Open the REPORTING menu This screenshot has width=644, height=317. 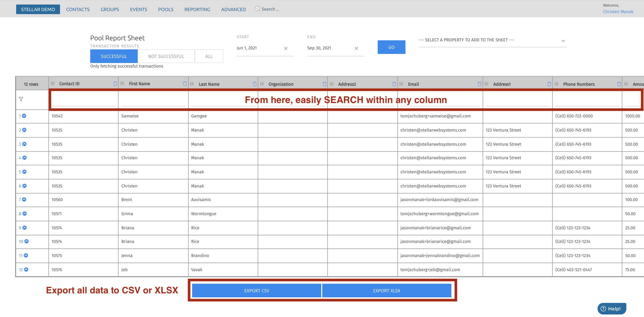click(197, 9)
